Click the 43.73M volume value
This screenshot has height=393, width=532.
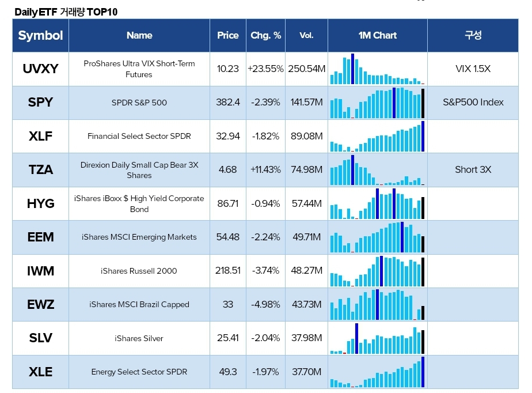coord(307,304)
